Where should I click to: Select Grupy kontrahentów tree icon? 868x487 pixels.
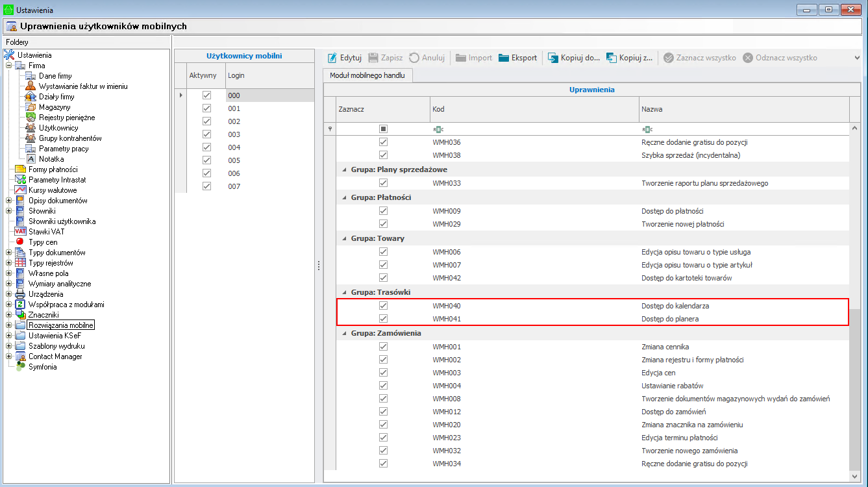pyautogui.click(x=31, y=138)
